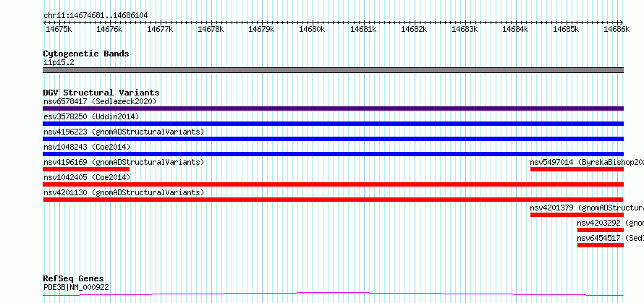Open variant nsv4196169 (gnomADStructuralVariants) label

124,162
